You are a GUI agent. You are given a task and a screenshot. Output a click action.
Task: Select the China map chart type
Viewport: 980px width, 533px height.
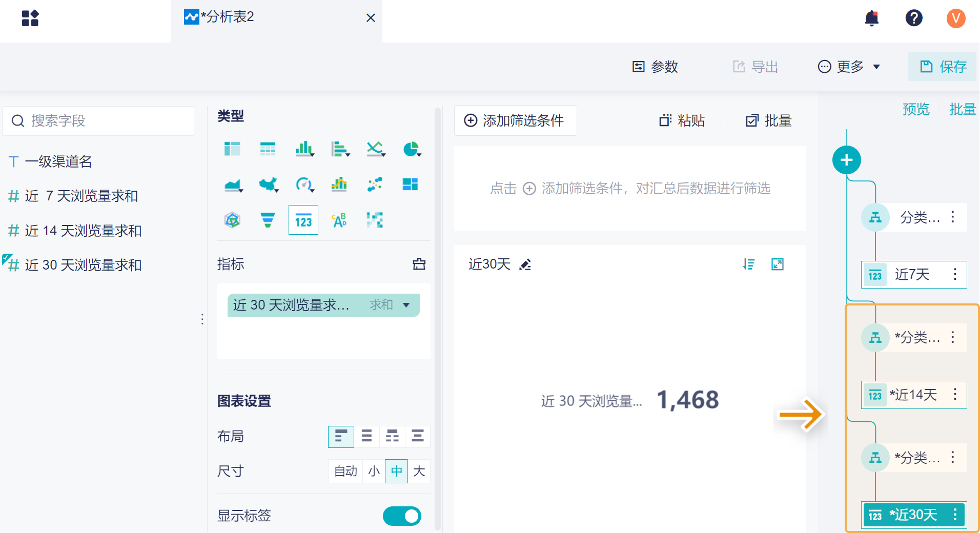click(x=268, y=184)
